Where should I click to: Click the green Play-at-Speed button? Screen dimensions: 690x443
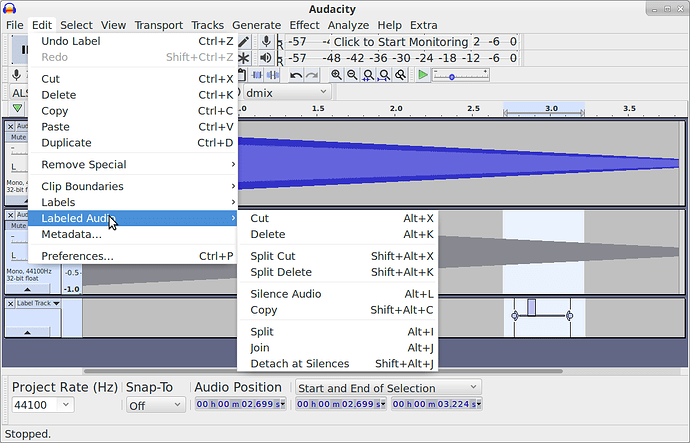pos(423,75)
